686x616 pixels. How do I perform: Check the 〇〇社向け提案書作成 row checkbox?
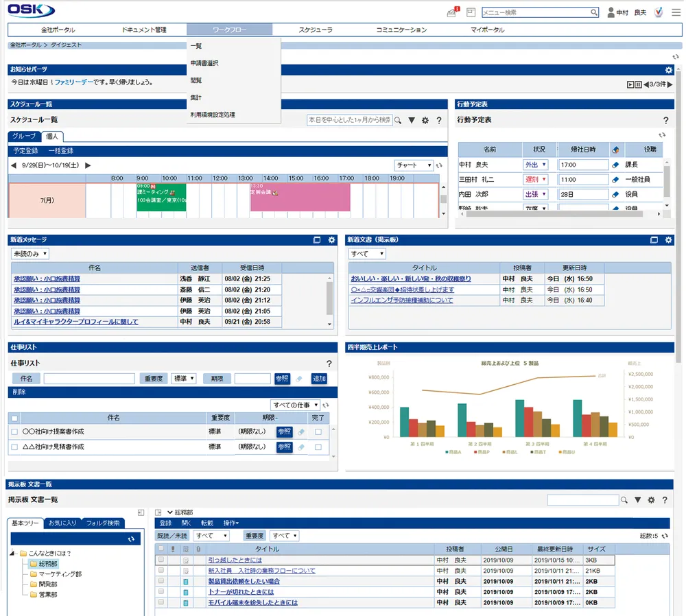click(x=14, y=431)
